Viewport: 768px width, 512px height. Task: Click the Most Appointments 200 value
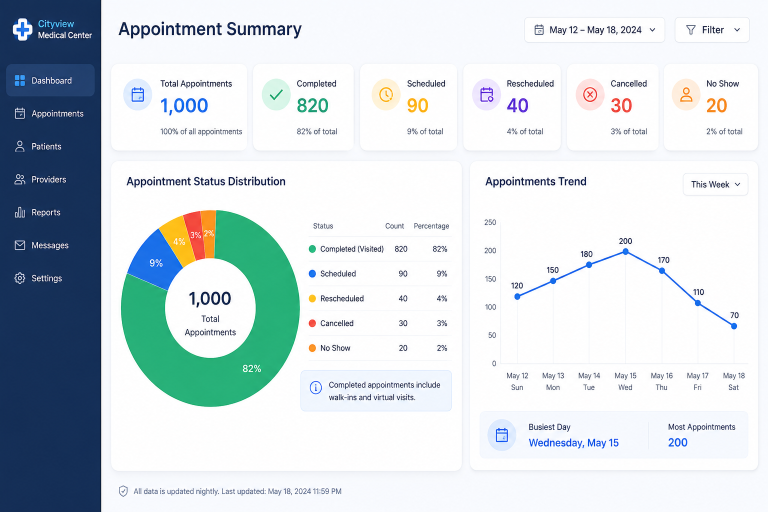[x=678, y=442]
